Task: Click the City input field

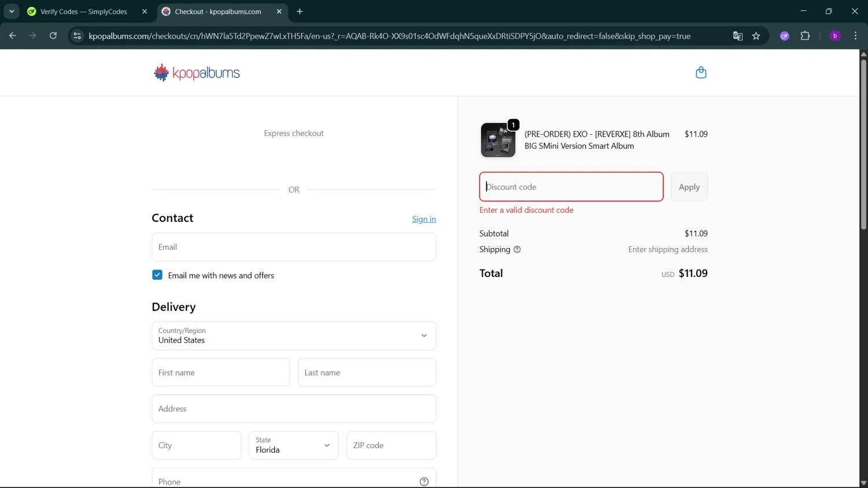Action: [197, 445]
